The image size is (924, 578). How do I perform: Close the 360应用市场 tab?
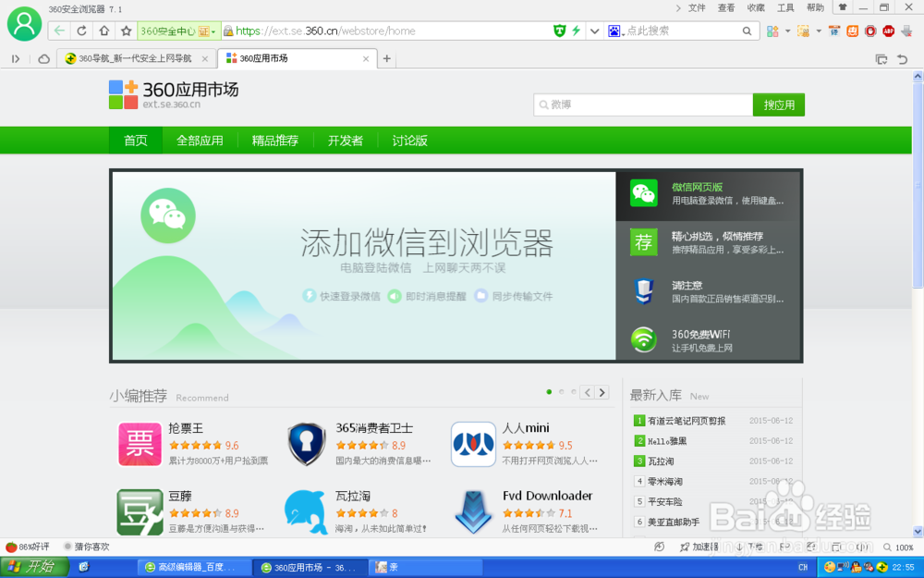(x=366, y=59)
